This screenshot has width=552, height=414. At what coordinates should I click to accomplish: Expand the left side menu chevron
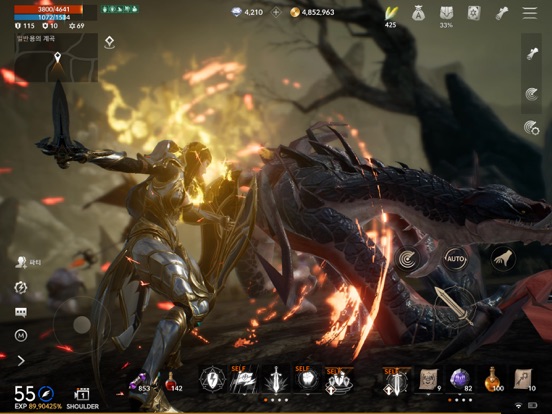(x=21, y=360)
